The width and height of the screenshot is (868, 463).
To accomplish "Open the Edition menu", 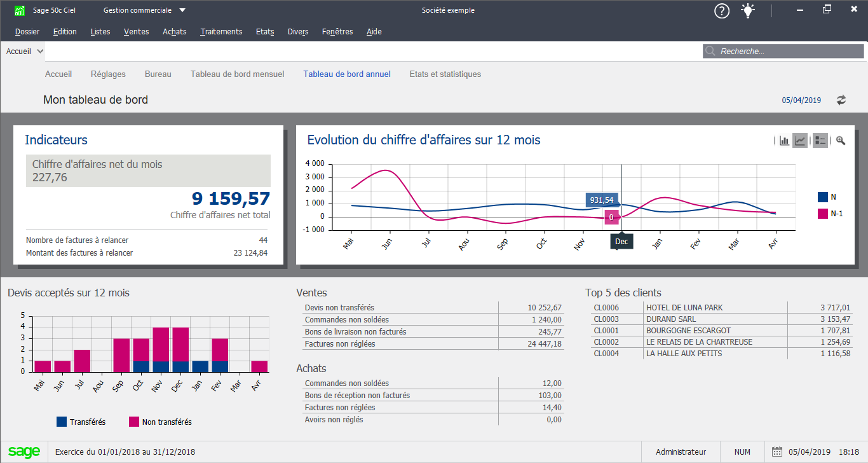I will (x=65, y=32).
